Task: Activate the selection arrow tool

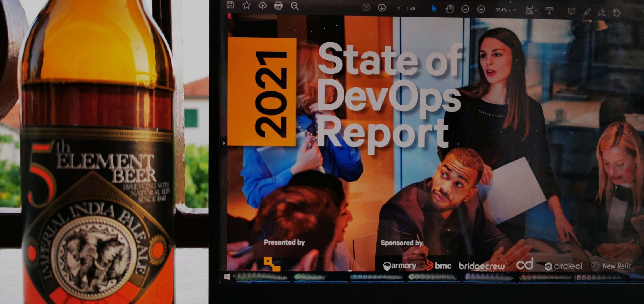Action: (434, 9)
